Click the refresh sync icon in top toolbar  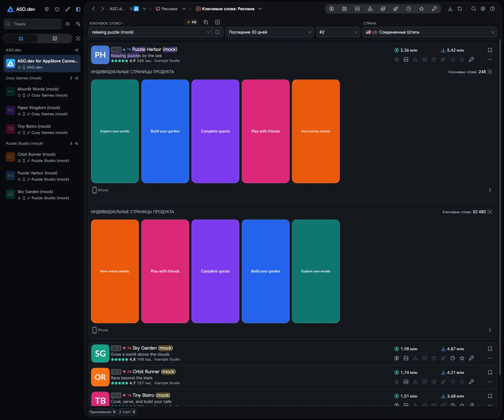point(460,9)
